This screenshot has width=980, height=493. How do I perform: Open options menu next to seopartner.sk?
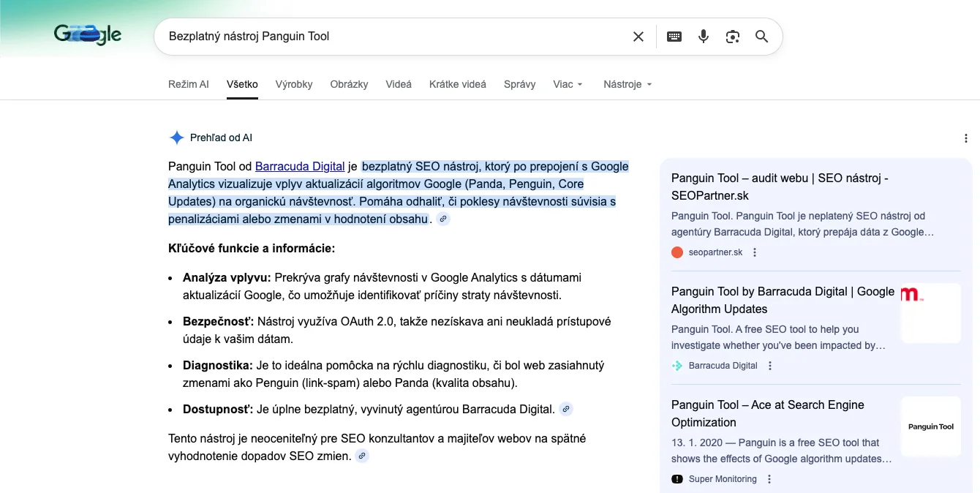pyautogui.click(x=755, y=252)
